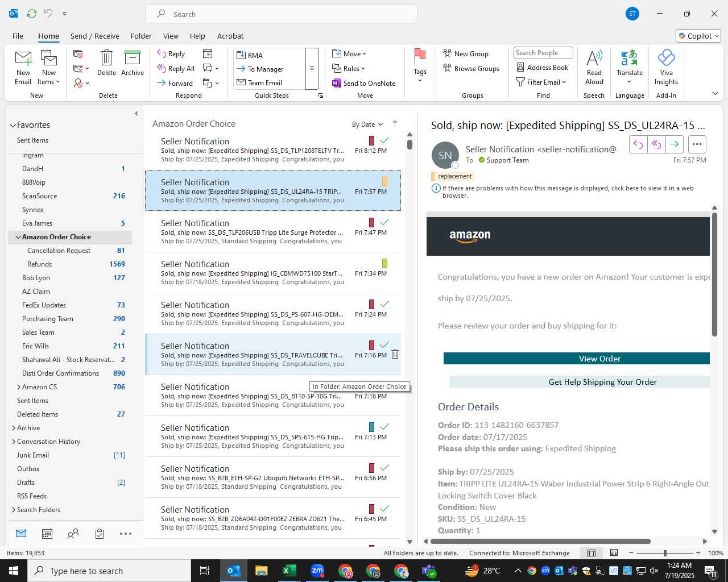Open Excel from the Windows taskbar

pyautogui.click(x=289, y=571)
